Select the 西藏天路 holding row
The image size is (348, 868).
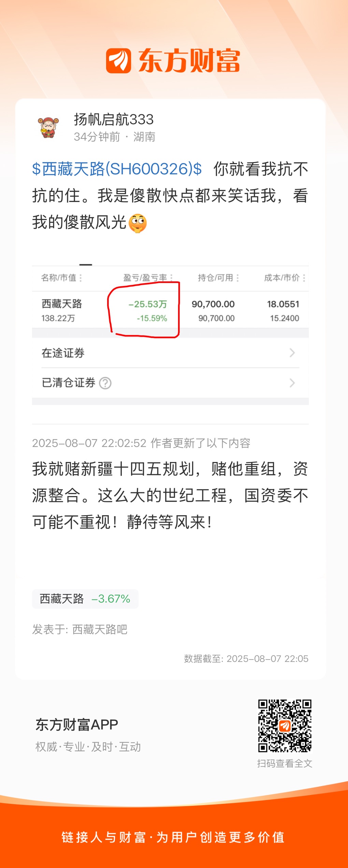pyautogui.click(x=170, y=310)
